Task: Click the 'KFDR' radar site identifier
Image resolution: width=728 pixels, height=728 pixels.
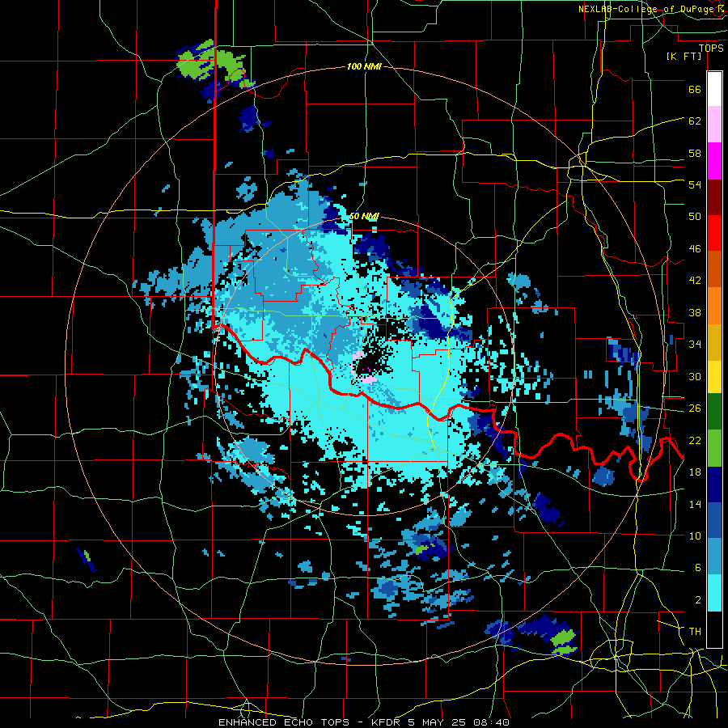Action: pyautogui.click(x=387, y=722)
